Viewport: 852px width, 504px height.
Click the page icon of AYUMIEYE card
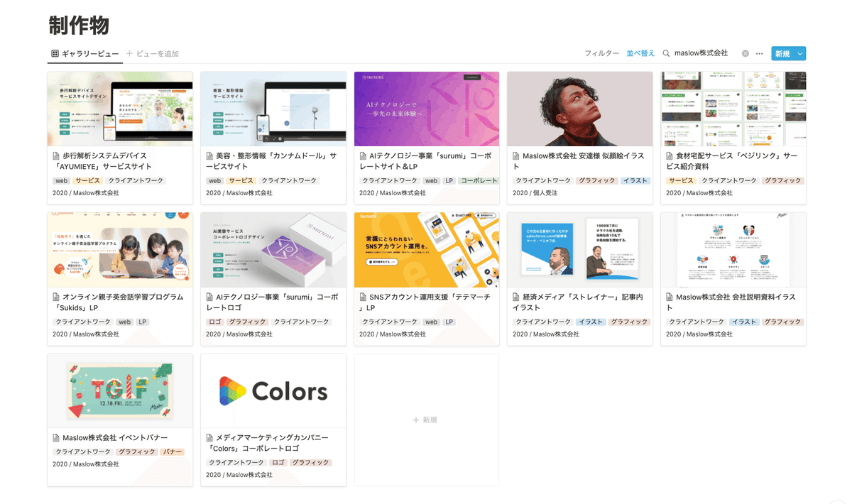pos(57,155)
